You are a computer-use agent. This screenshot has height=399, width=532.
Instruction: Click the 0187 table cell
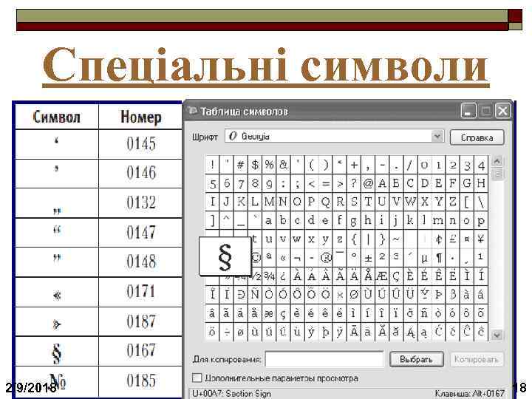[141, 321]
